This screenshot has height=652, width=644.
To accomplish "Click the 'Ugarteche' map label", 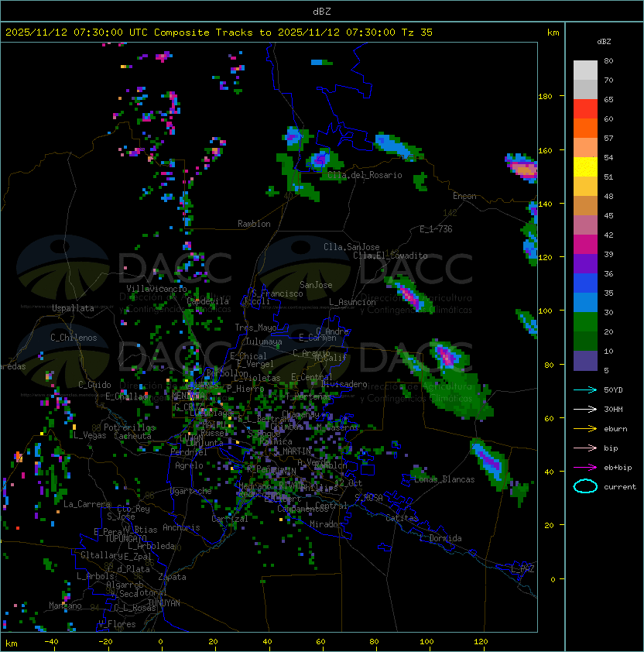I will pos(191,491).
